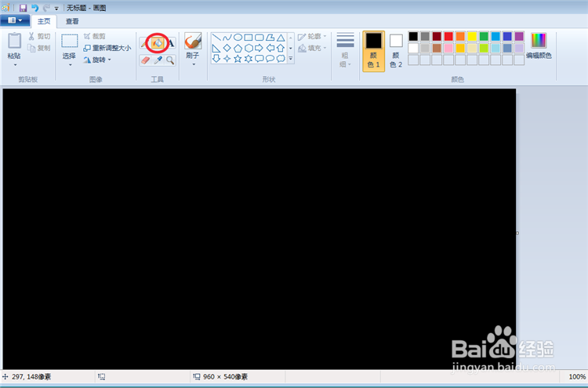Viewport: 588px width, 388px height.
Task: Expand the Paste (粘贴) dropdown arrow
Action: tap(15, 65)
